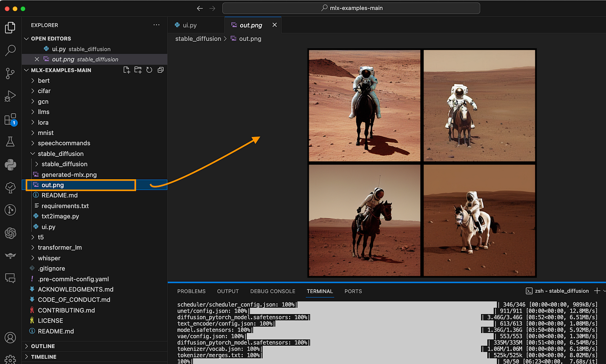Switch to the PROBLEMS panel tab

tap(191, 291)
